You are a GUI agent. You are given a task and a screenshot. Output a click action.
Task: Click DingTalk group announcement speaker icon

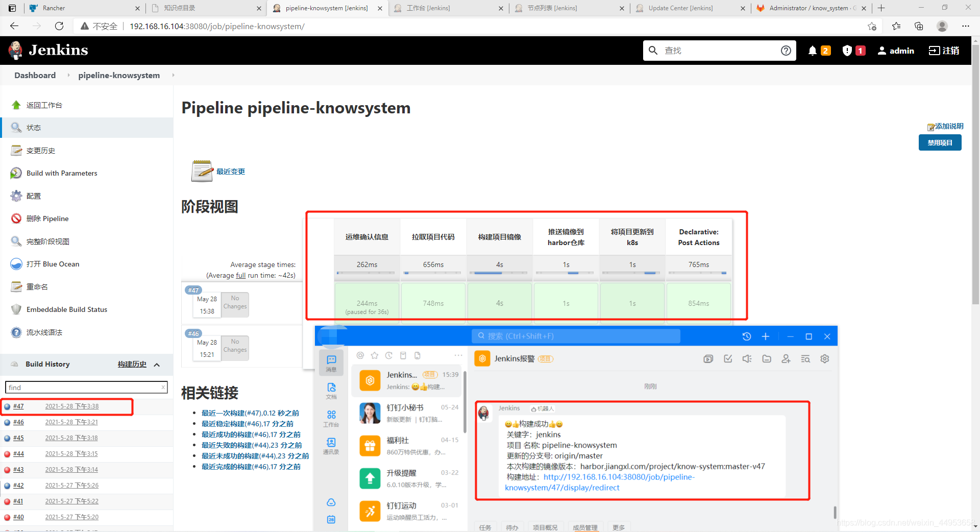[x=747, y=359]
